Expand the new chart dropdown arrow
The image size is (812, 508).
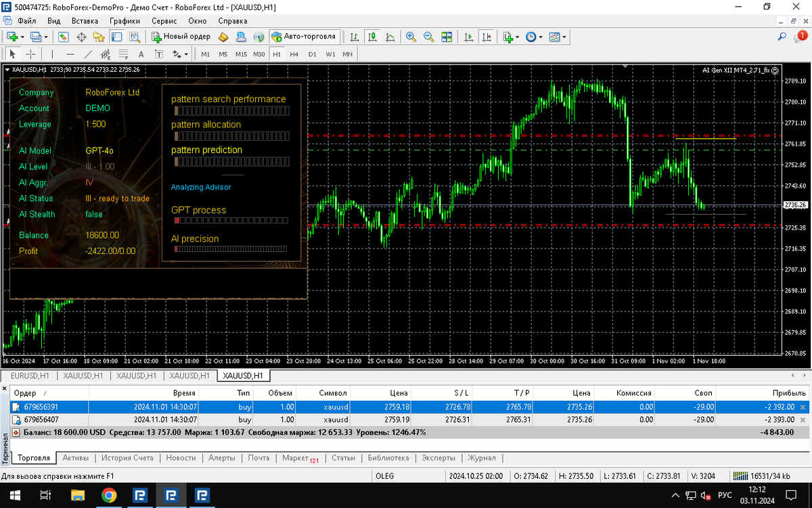point(23,37)
